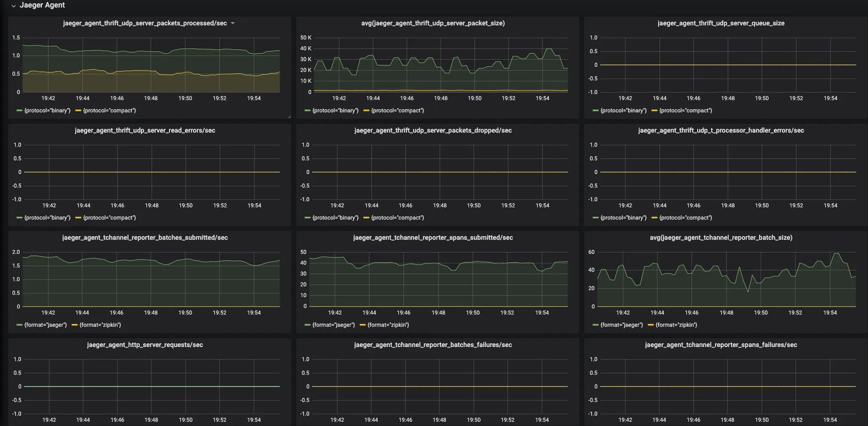Toggle binary series in read_errors legend
Viewport: 868px width, 426px height.
click(48, 218)
